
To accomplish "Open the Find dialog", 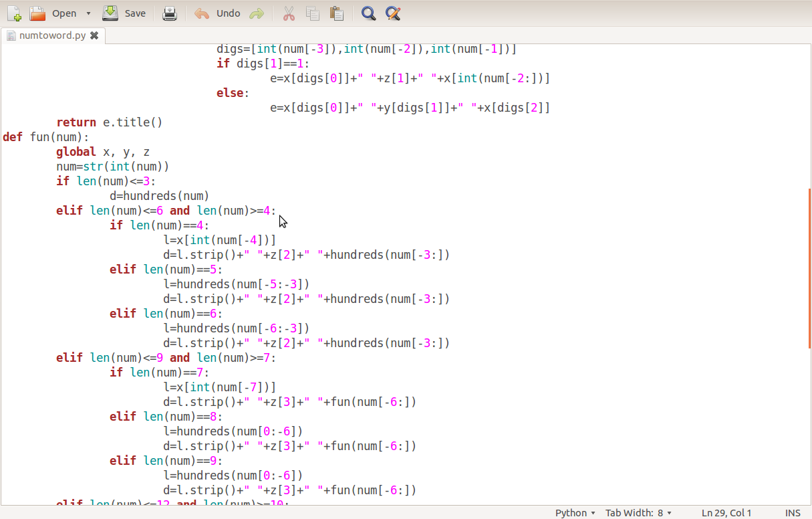I will (368, 13).
